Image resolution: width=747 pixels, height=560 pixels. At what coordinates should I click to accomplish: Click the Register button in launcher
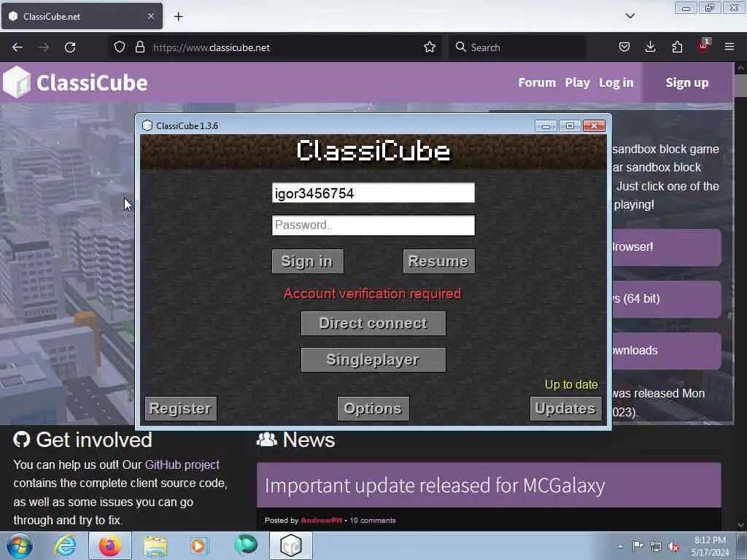[x=181, y=408]
